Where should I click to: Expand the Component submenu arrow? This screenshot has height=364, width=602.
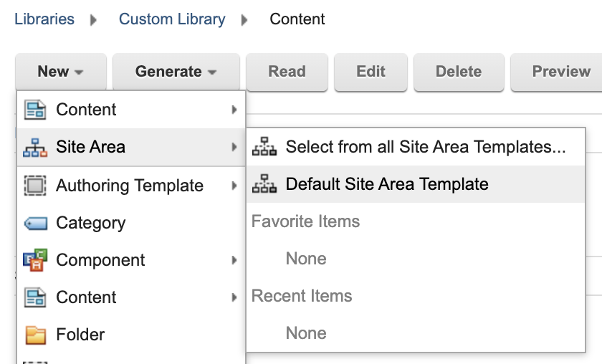click(234, 260)
